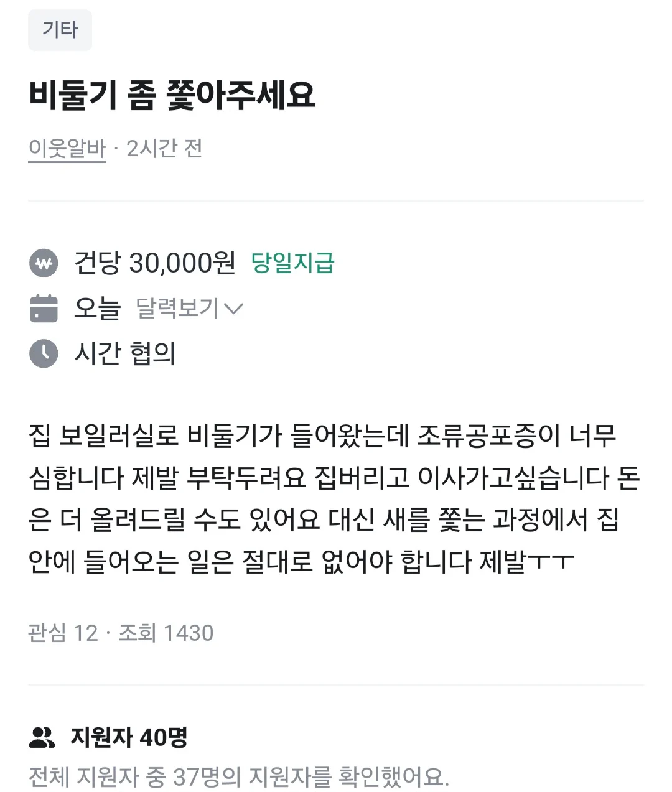Click the 관심 12 interest count
Viewport: 672px width, 792px height.
pos(63,633)
